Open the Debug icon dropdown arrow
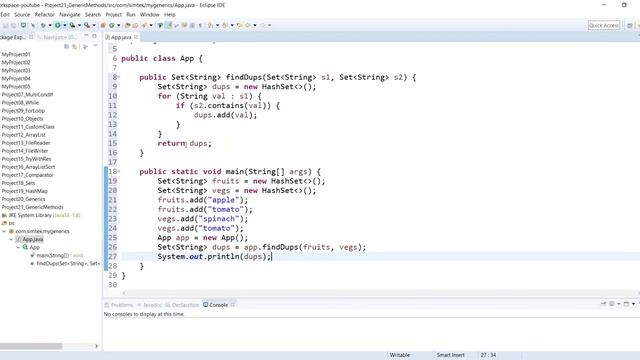This screenshot has width=640, height=360. coord(50,25)
